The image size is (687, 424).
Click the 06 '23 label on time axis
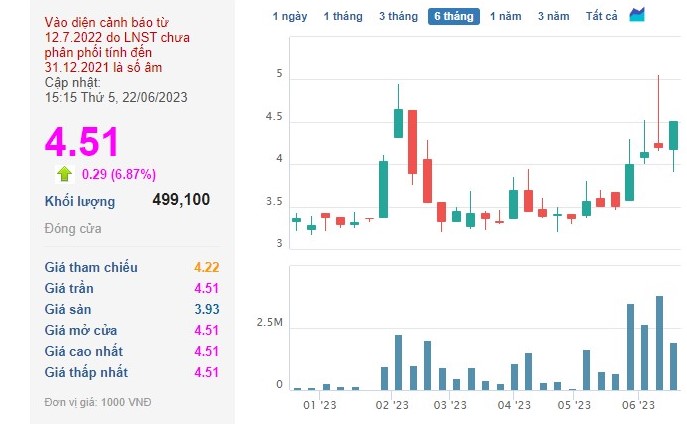tap(637, 405)
